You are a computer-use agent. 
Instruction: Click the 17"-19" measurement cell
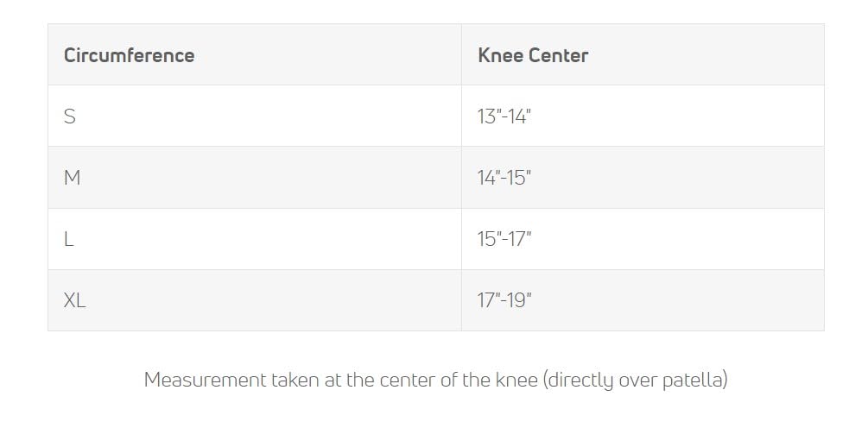pyautogui.click(x=504, y=300)
